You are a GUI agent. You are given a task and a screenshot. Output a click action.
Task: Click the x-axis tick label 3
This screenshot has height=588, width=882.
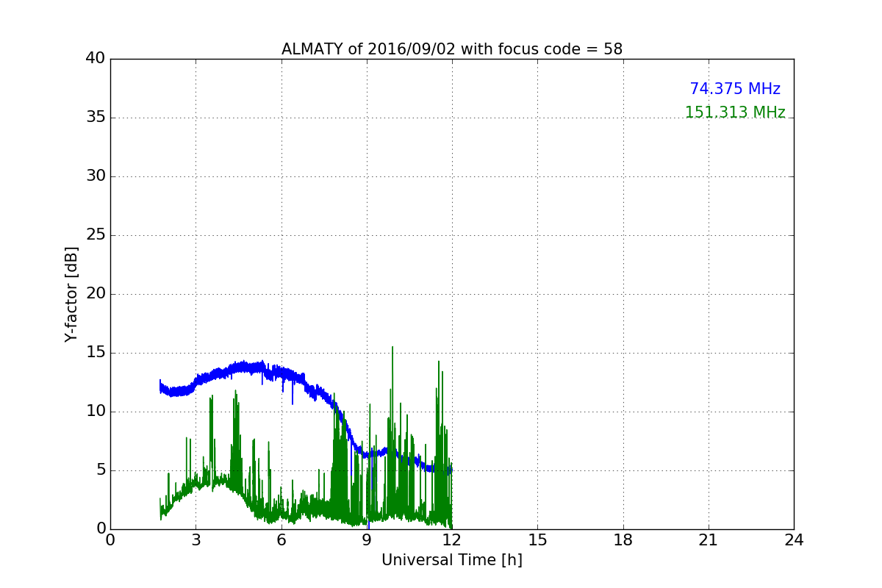click(x=196, y=540)
